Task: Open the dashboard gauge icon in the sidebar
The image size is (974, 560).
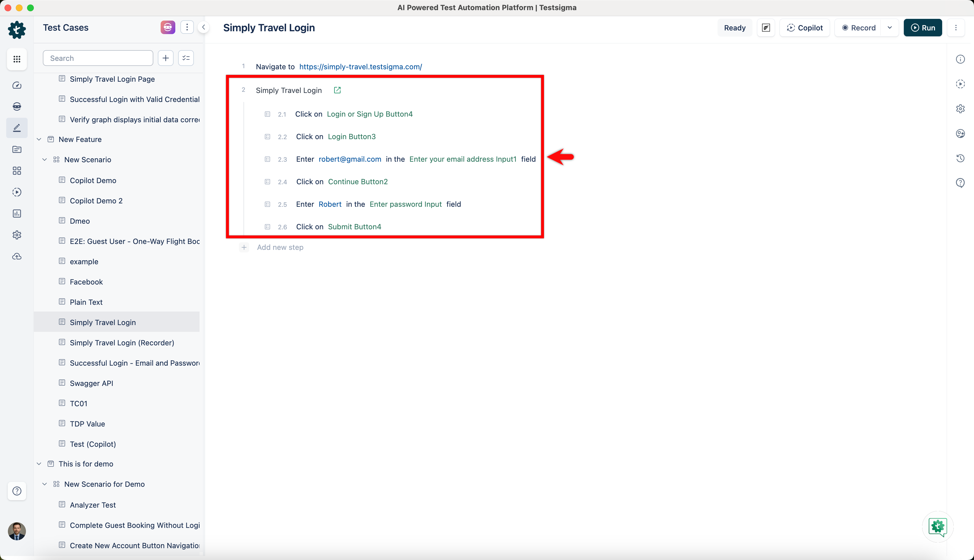Action: 17,85
